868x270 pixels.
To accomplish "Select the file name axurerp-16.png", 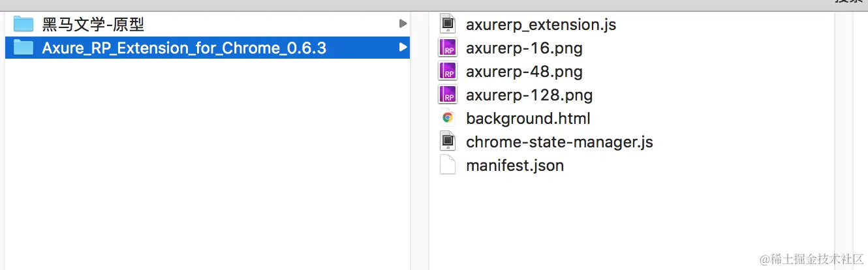I will click(x=524, y=48).
